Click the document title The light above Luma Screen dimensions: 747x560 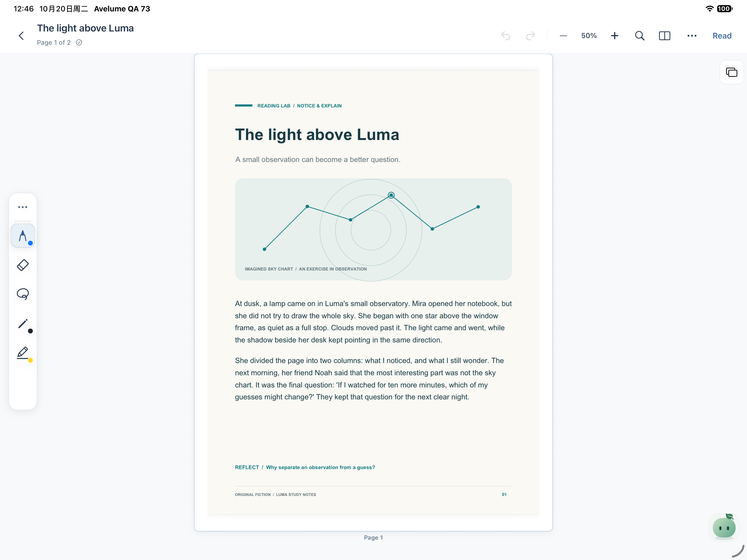[85, 28]
